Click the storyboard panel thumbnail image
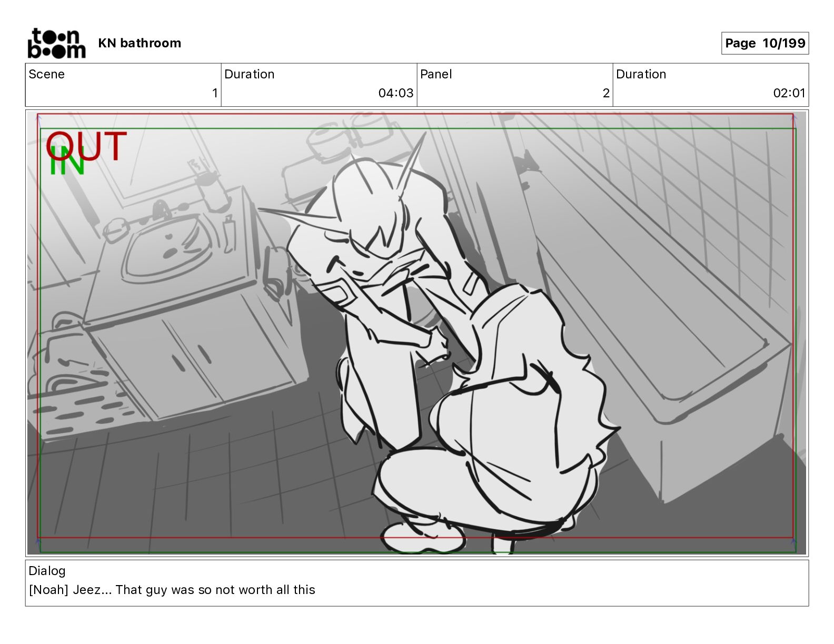The height and width of the screenshot is (644, 834). (x=416, y=333)
